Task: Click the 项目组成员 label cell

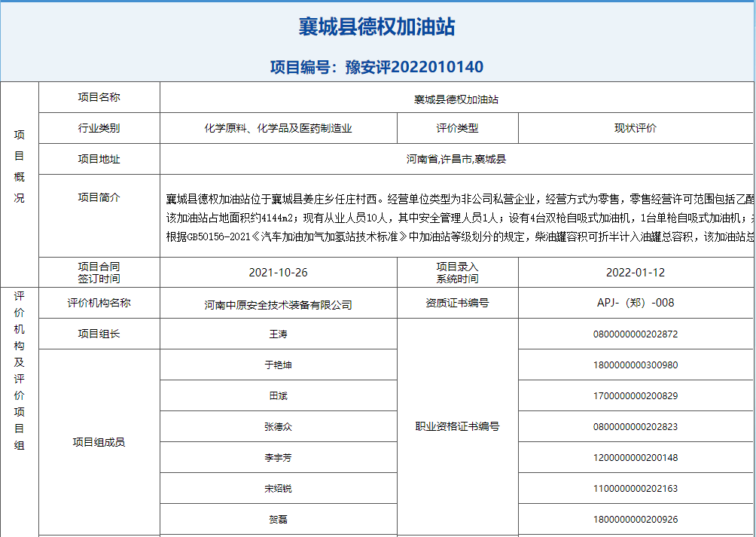Action: (x=99, y=442)
